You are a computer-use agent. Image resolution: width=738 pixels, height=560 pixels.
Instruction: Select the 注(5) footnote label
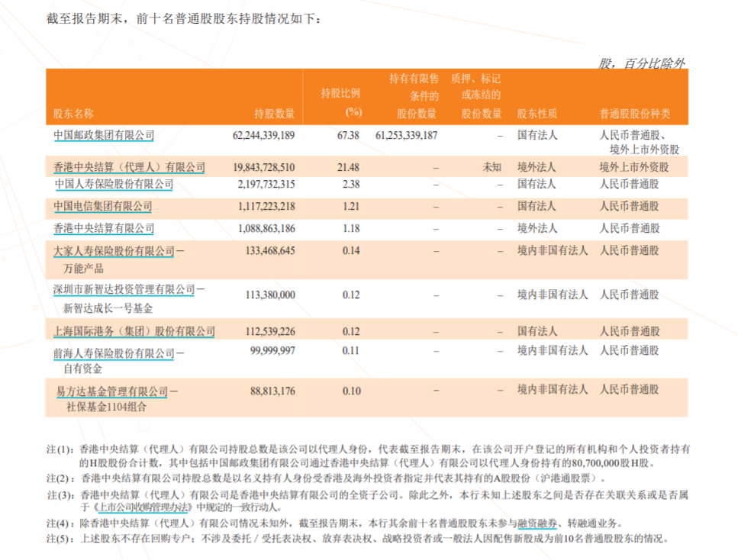61,539
